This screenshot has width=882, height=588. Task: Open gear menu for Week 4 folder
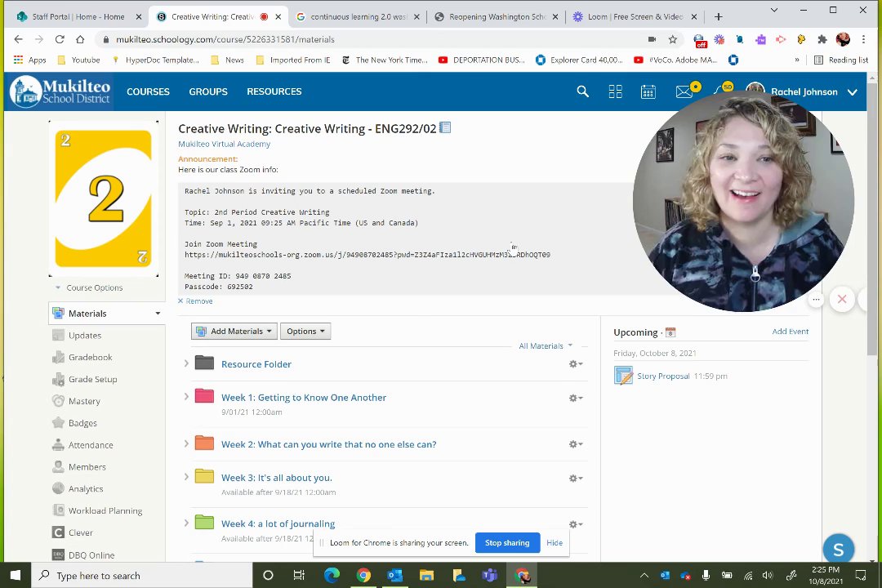(x=576, y=524)
